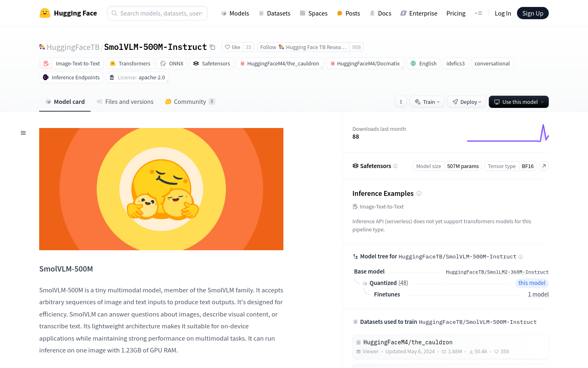The width and height of the screenshot is (588, 368).
Task: Click the Sign Up button
Action: tap(532, 13)
